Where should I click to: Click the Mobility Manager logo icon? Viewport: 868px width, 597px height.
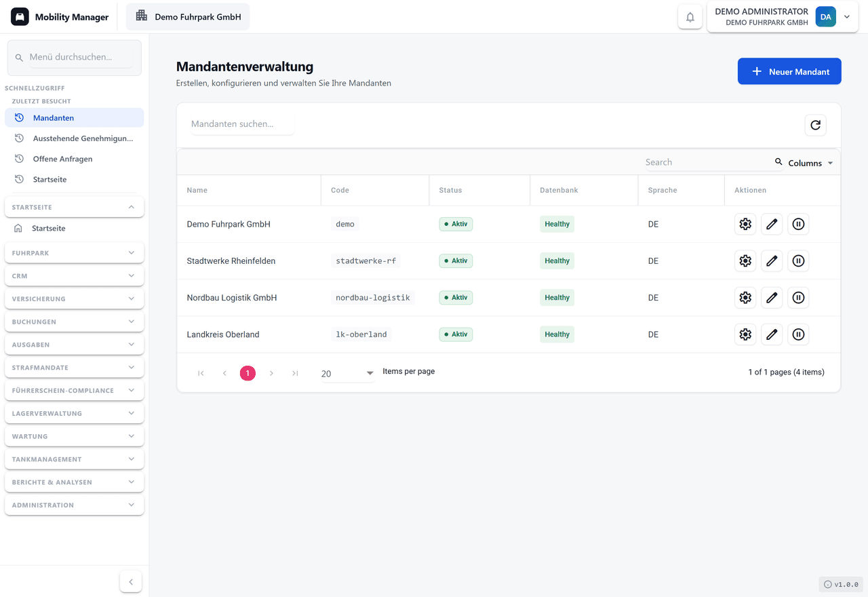[x=20, y=17]
